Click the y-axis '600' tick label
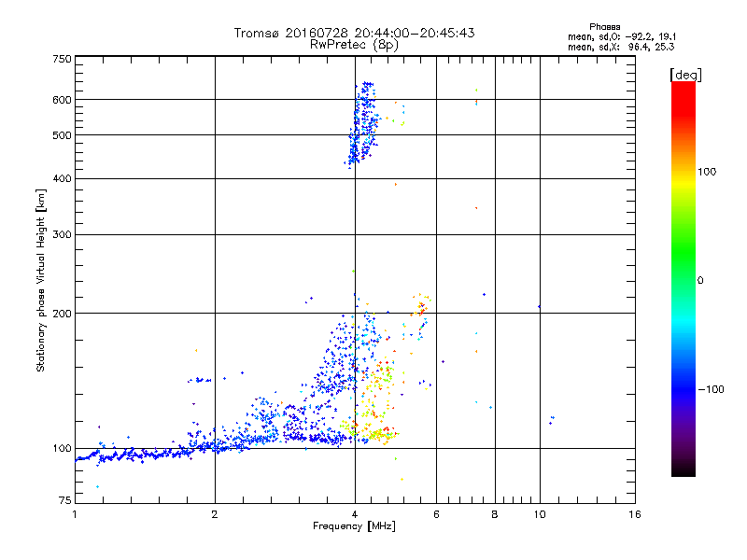 coord(62,100)
